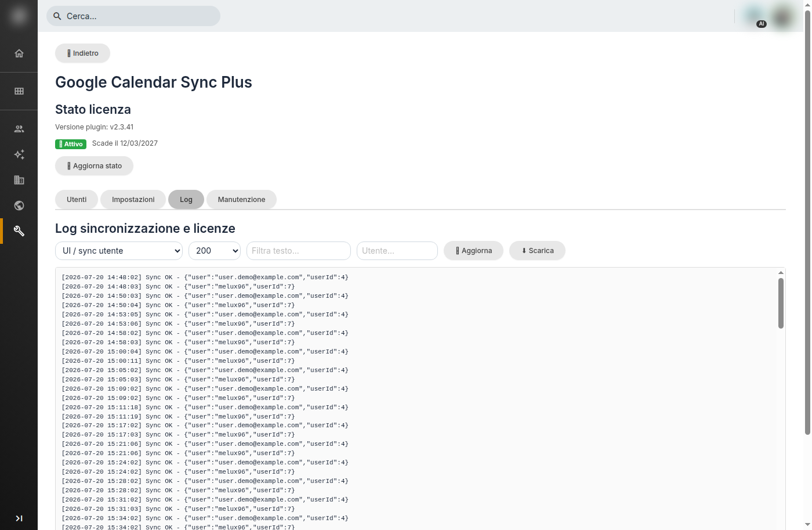The height and width of the screenshot is (530, 812).
Task: Select the wrench tools icon in the sidebar
Action: coord(19,231)
